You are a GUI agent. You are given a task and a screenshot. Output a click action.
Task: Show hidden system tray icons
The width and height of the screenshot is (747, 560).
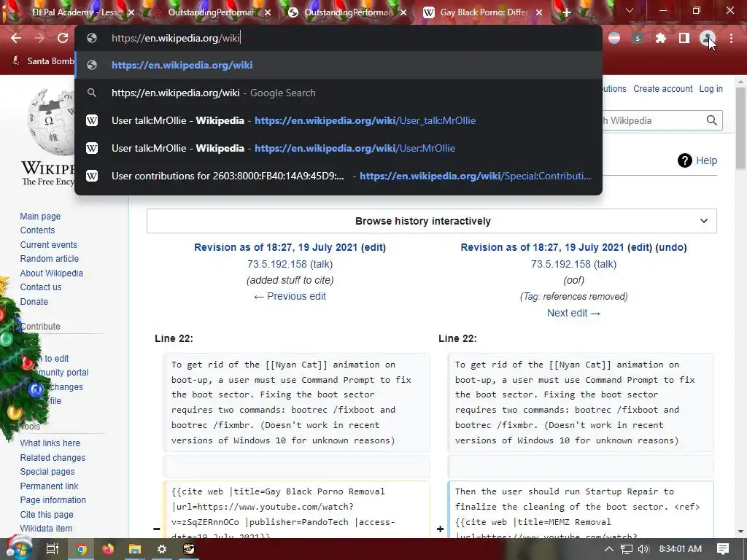pyautogui.click(x=609, y=549)
